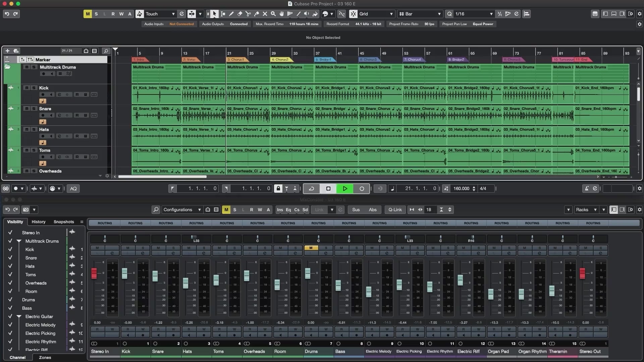Select the Draw pencil tool

tap(231, 14)
